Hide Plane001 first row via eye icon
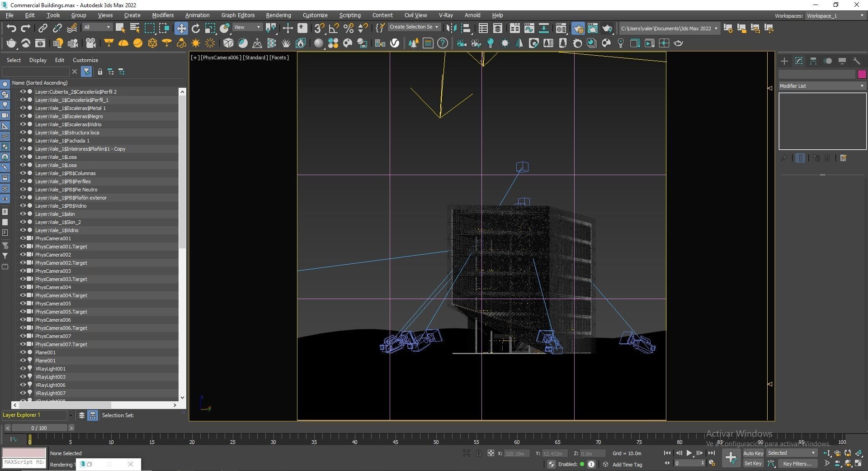This screenshot has height=471, width=868. 23,352
